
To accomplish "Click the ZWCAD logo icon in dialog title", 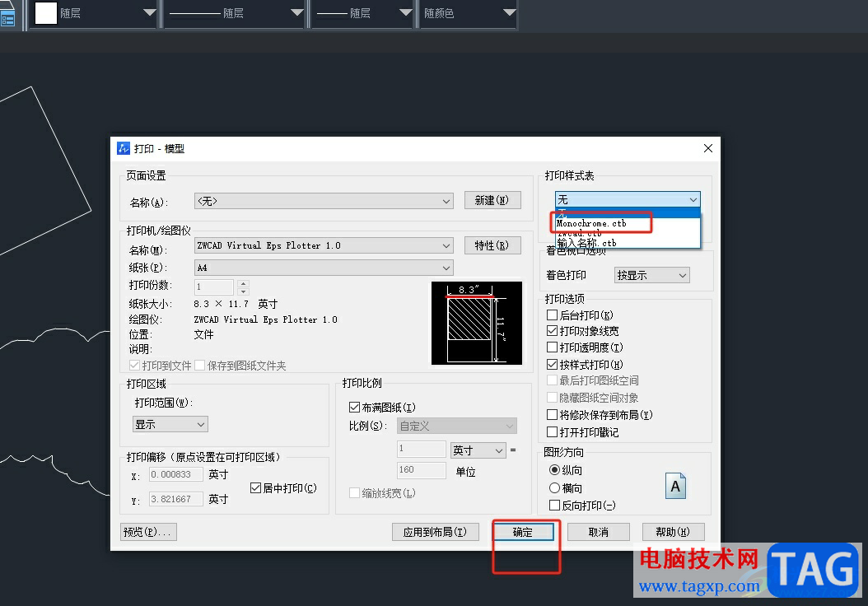I will point(124,148).
